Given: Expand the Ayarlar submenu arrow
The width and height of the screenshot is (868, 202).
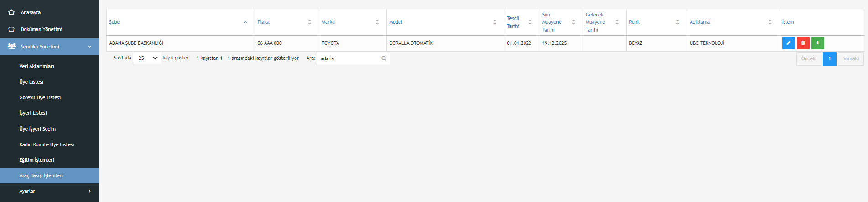Looking at the screenshot, I should click(90, 191).
